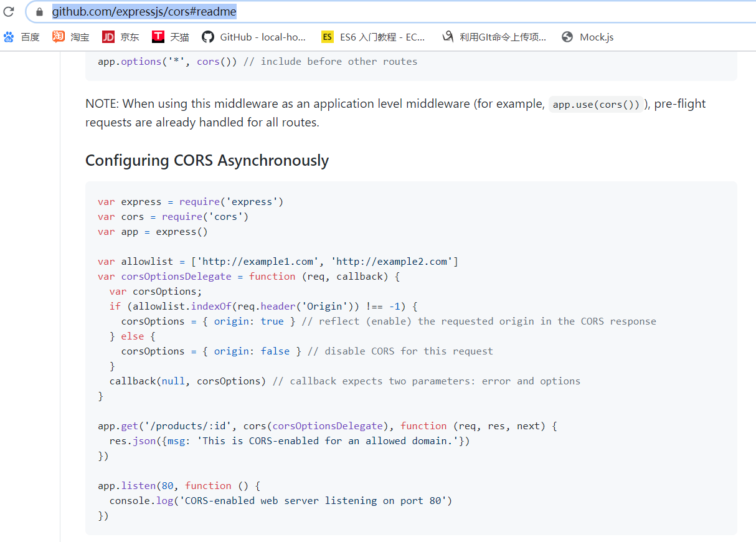
Task: Click the origin: false code line
Action: [x=307, y=351]
